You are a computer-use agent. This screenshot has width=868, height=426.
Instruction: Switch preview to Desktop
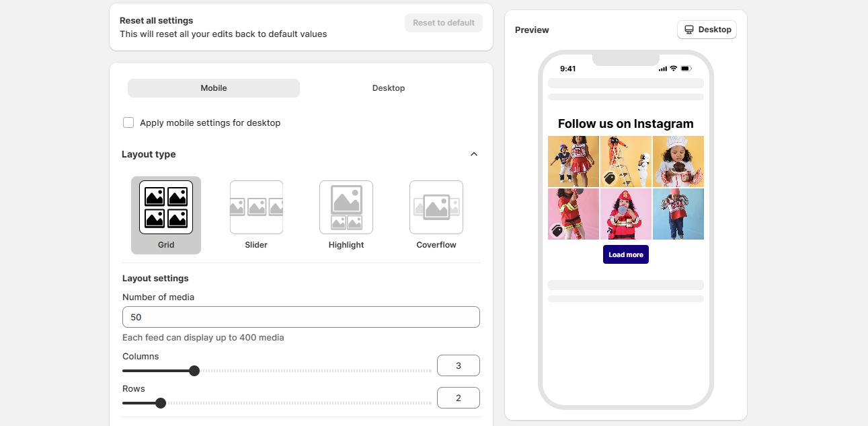point(707,30)
